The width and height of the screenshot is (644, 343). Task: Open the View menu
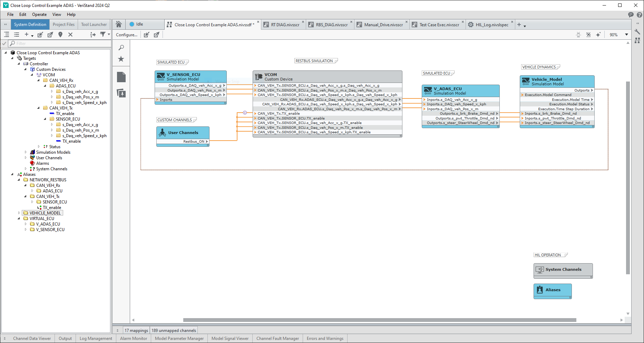point(57,15)
